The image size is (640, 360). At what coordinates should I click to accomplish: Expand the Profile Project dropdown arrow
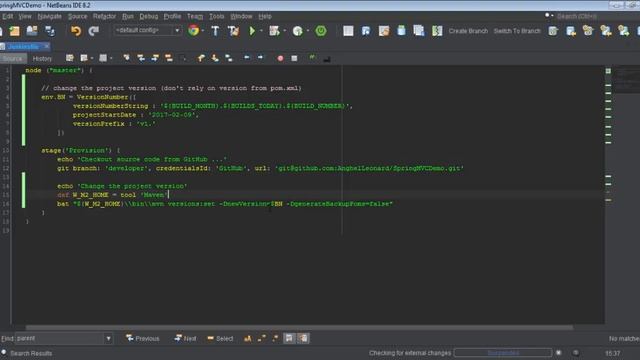[308, 31]
